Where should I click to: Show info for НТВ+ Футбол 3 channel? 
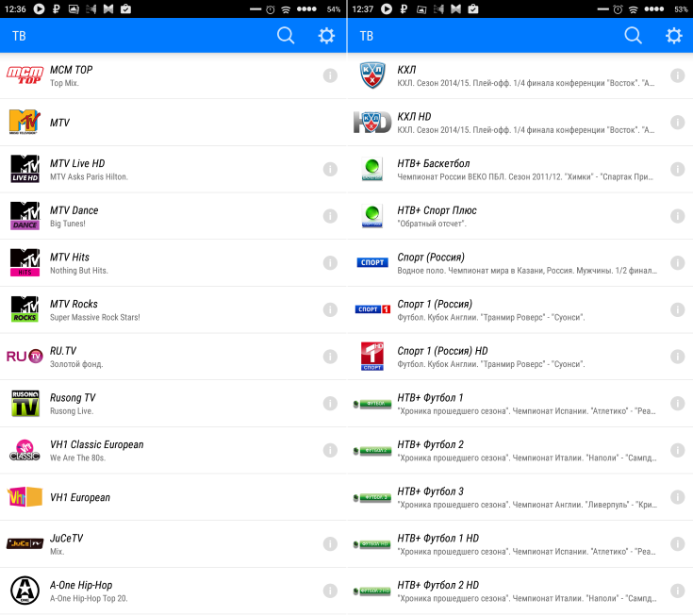(x=678, y=497)
